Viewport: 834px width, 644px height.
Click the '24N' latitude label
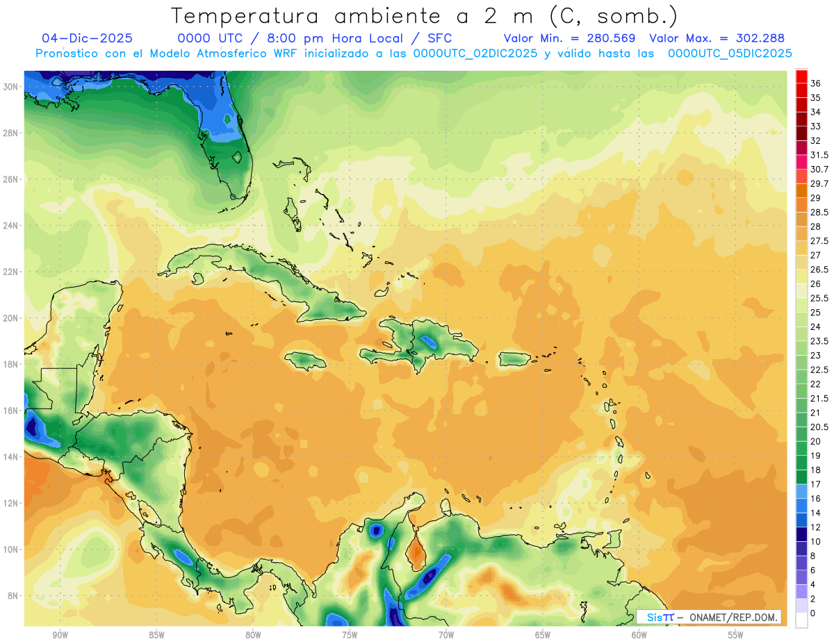tap(11, 225)
